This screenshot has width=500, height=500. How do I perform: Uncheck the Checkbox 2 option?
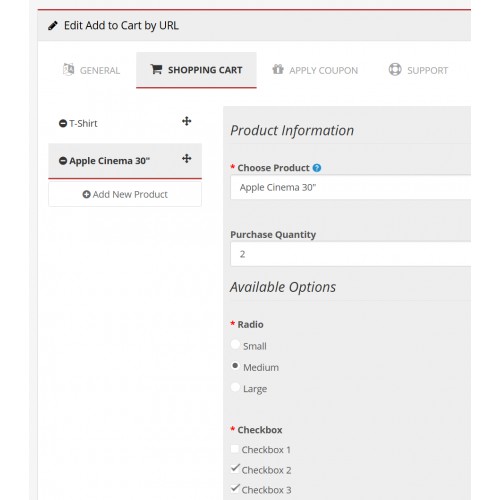tap(235, 469)
